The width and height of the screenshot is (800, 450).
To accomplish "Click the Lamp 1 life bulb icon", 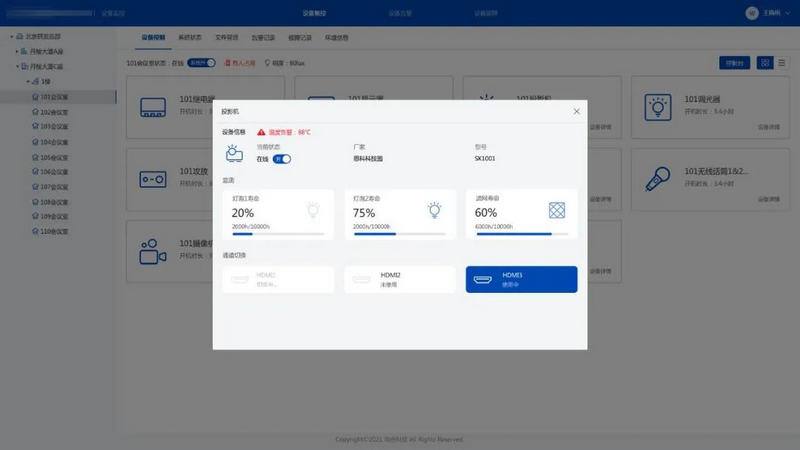I will 313,210.
